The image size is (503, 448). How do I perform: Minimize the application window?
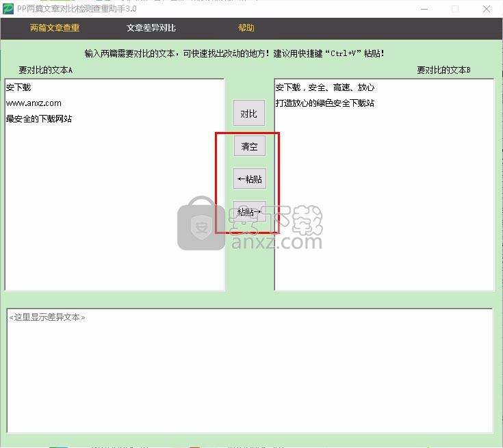pos(424,9)
